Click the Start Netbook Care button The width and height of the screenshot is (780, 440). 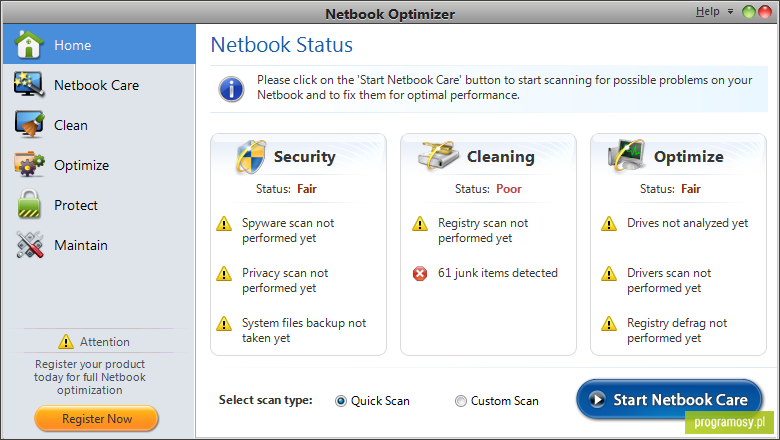click(x=669, y=399)
